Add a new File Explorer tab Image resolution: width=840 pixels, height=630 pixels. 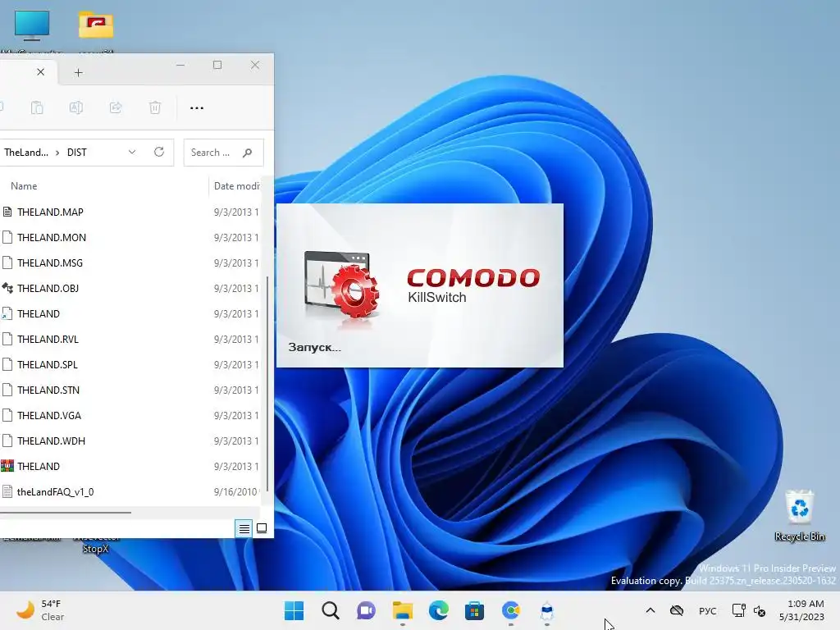(x=78, y=72)
